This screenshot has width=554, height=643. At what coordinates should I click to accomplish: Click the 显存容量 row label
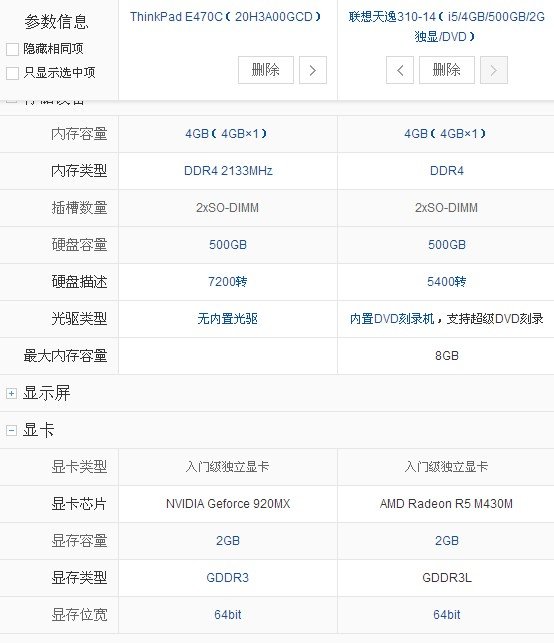pos(79,540)
